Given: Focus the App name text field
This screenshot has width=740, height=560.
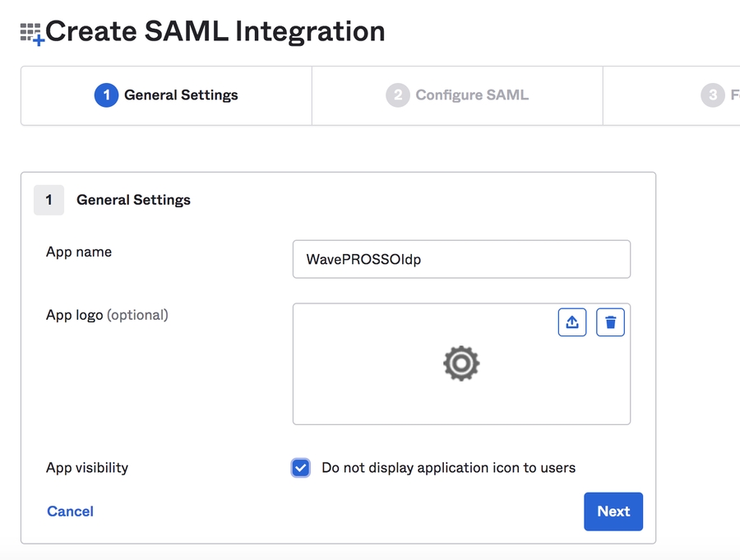Looking at the screenshot, I should point(461,259).
